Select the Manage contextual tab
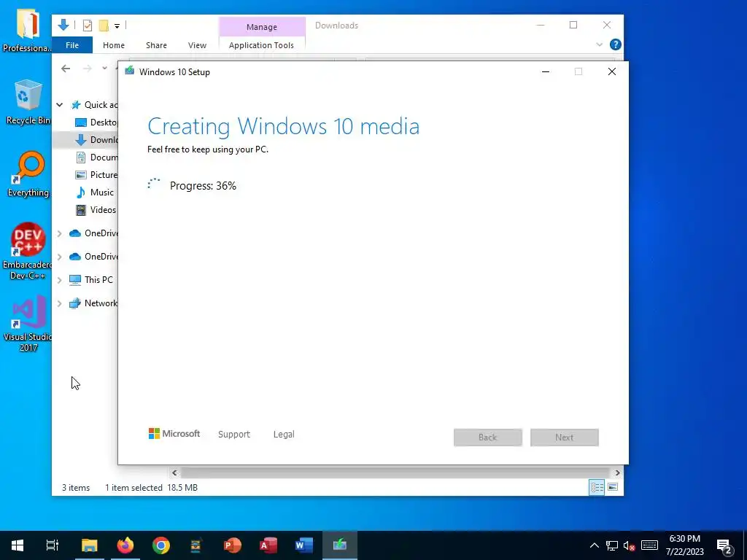Screen dimensions: 747x560 pos(262,27)
